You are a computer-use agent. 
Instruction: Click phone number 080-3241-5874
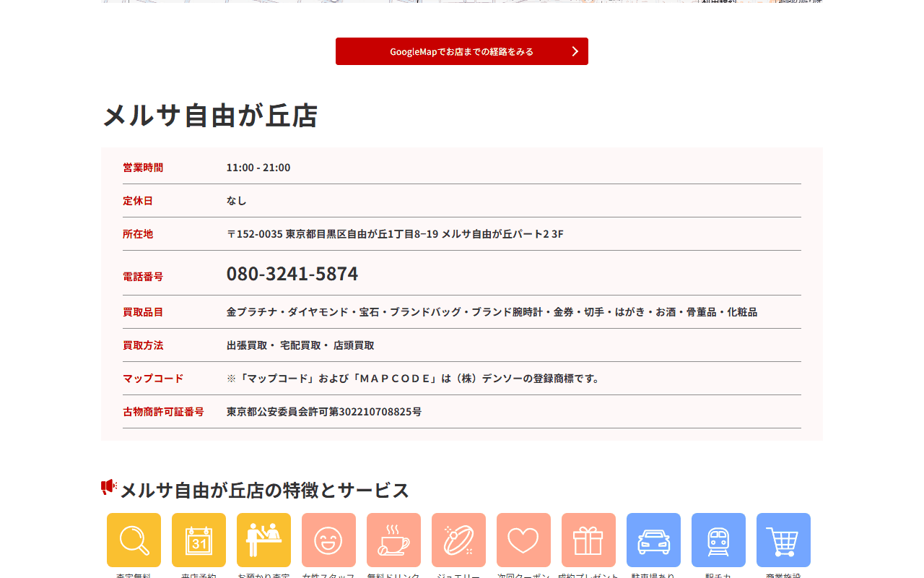tap(292, 274)
